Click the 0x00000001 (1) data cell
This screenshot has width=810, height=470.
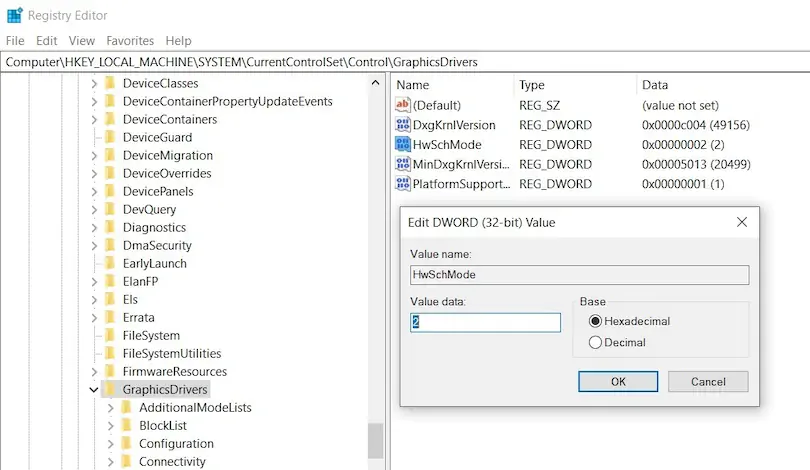(x=683, y=183)
